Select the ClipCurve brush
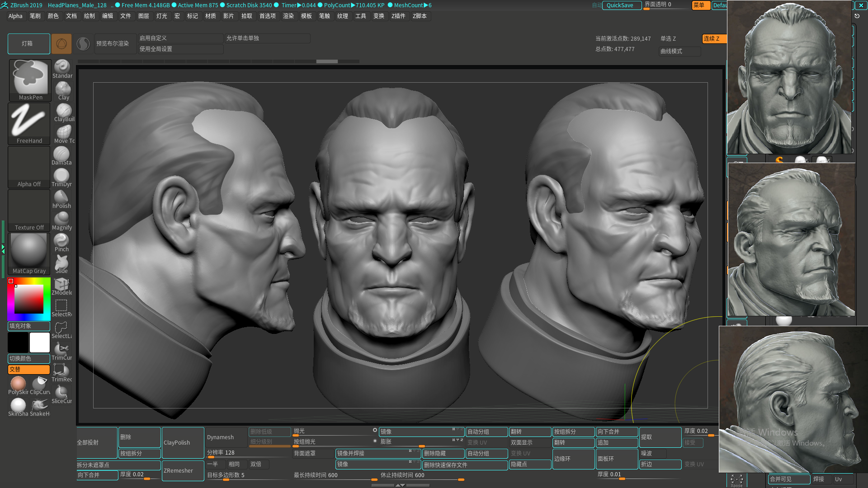Image resolution: width=868 pixels, height=488 pixels. tap(40, 386)
